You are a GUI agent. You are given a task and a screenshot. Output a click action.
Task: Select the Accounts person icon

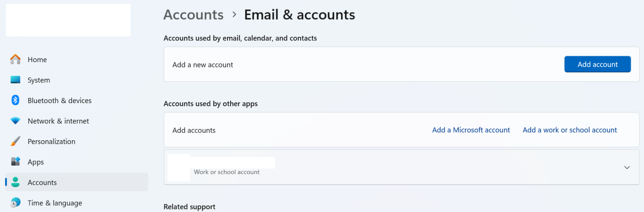(15, 182)
